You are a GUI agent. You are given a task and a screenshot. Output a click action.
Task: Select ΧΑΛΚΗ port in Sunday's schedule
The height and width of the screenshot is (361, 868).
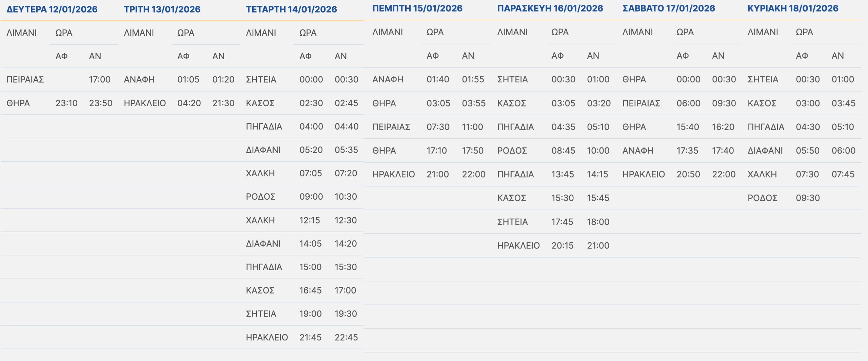[x=762, y=174]
